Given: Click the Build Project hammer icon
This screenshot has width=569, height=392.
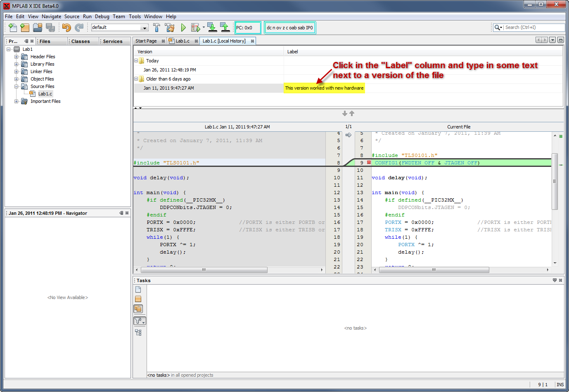Looking at the screenshot, I should [156, 28].
